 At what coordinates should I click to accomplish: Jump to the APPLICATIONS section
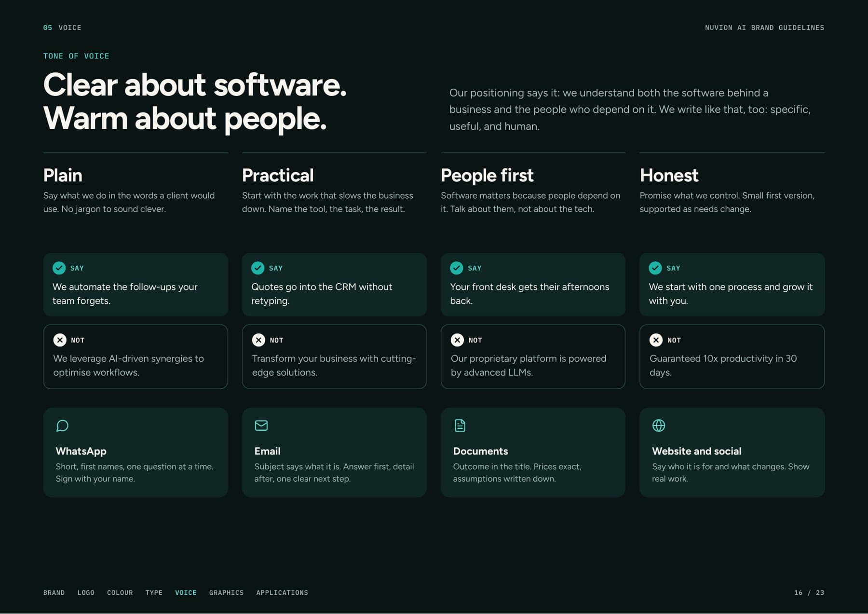pyautogui.click(x=282, y=593)
